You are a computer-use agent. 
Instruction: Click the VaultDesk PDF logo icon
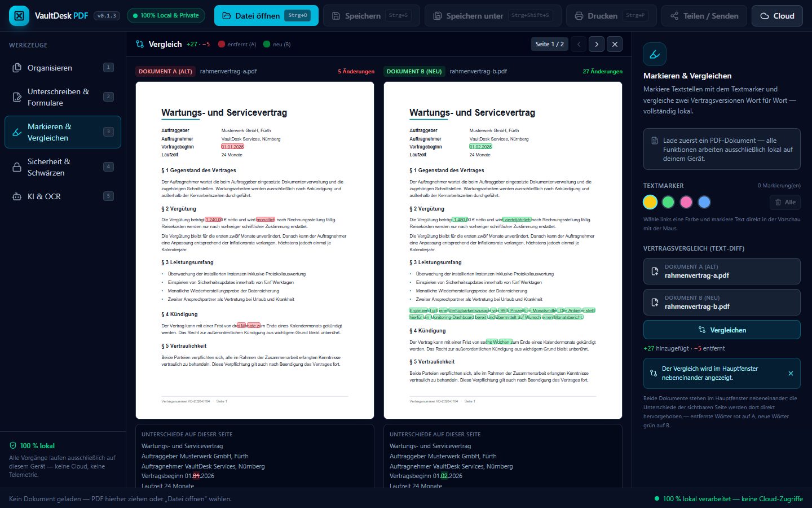pos(19,16)
